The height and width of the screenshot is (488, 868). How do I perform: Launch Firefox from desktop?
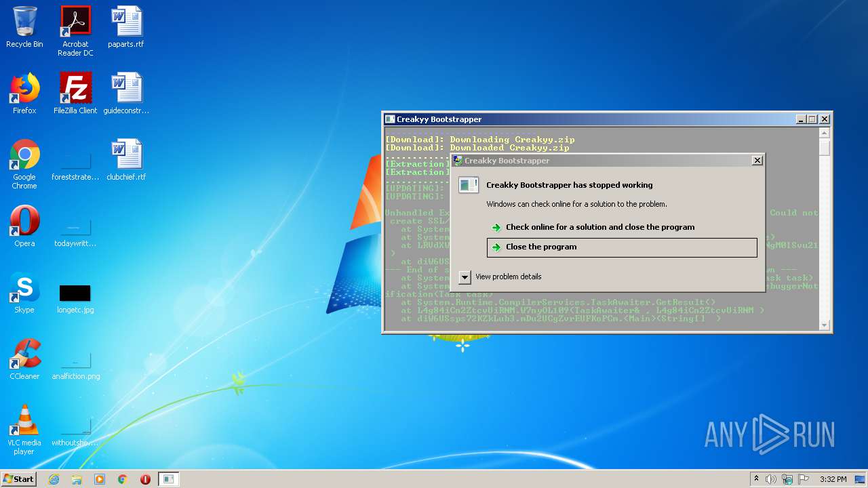pos(24,94)
